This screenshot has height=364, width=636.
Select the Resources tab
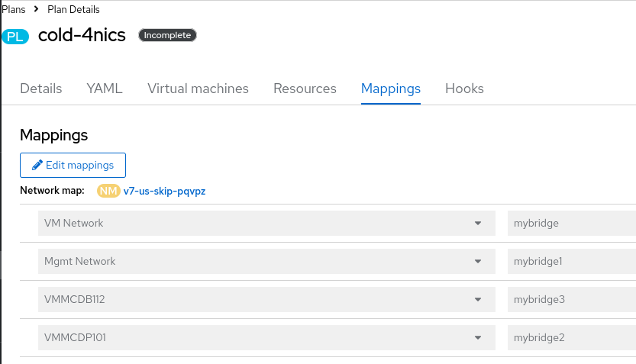pyautogui.click(x=305, y=89)
